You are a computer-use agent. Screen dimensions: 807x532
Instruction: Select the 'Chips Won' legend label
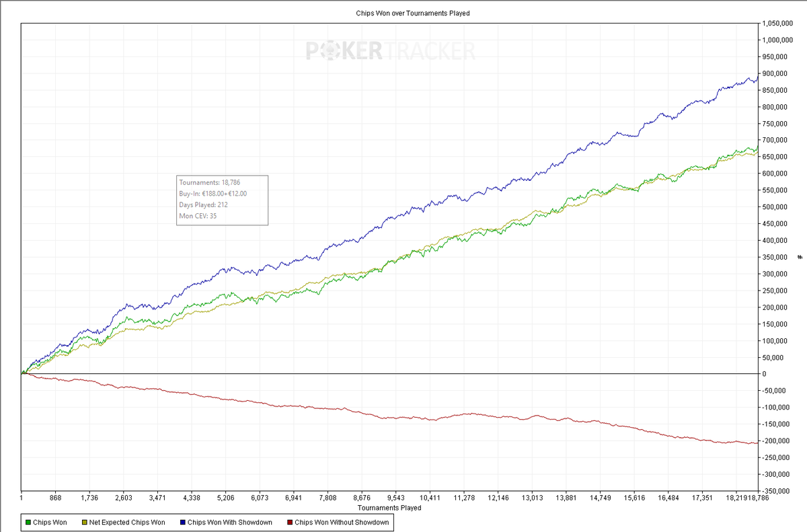pos(50,522)
